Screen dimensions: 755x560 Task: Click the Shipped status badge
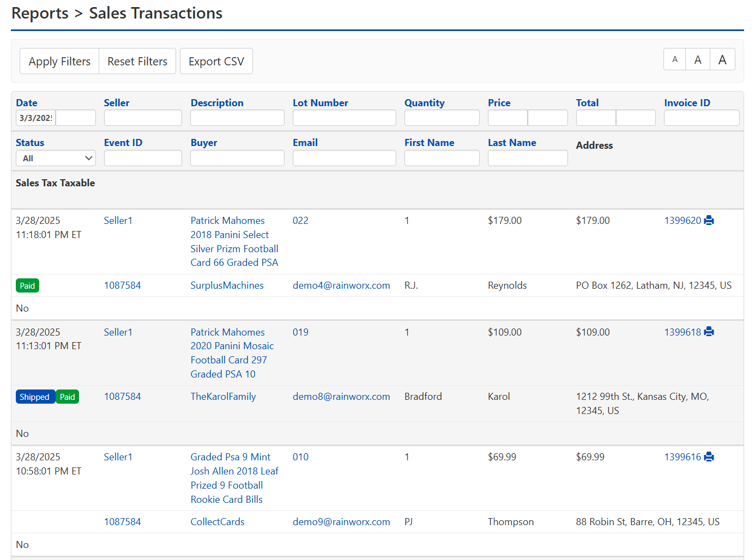(35, 397)
